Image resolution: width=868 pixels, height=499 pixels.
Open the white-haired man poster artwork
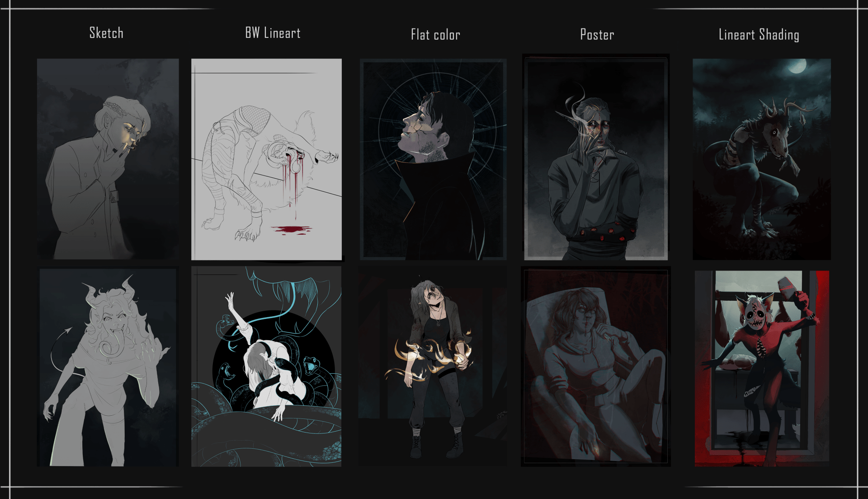pos(596,157)
